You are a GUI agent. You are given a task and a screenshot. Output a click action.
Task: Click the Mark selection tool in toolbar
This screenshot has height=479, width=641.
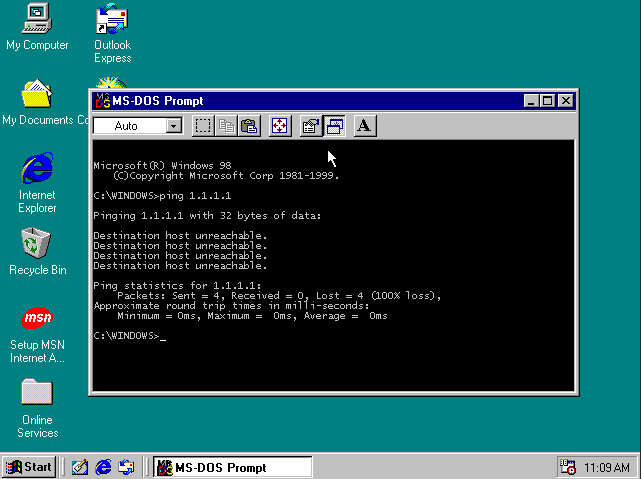(x=203, y=126)
